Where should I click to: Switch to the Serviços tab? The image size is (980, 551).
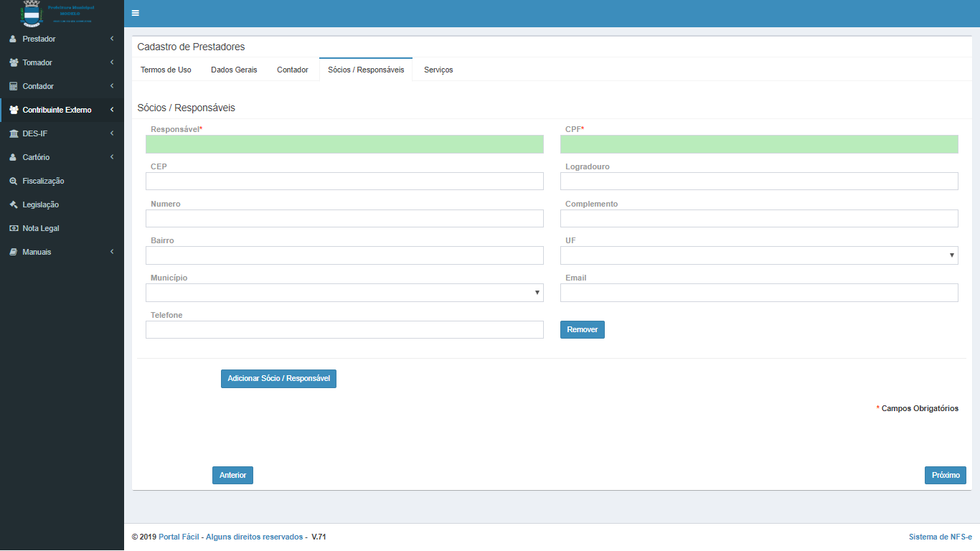click(438, 70)
